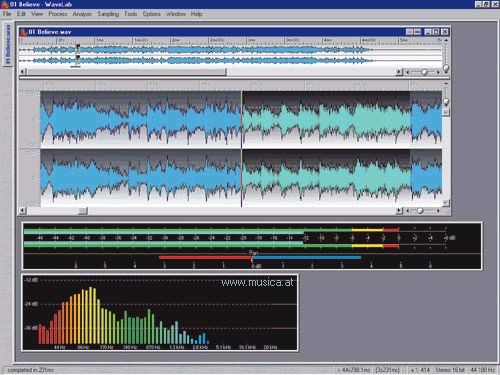The height and width of the screenshot is (375, 500).
Task: Select the vertical '01 Believe.wav' side tab
Action: tap(8, 44)
